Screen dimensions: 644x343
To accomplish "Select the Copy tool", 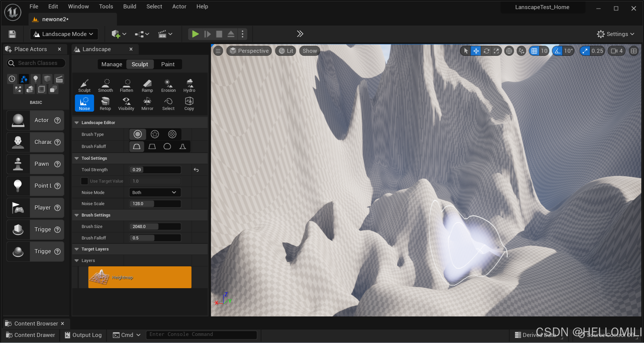I will click(189, 103).
